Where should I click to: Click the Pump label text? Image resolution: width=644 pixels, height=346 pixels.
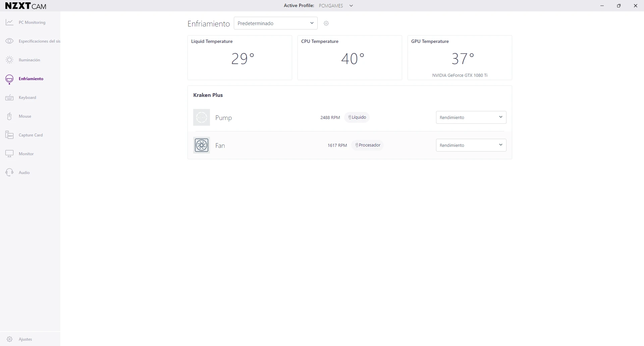coord(224,118)
